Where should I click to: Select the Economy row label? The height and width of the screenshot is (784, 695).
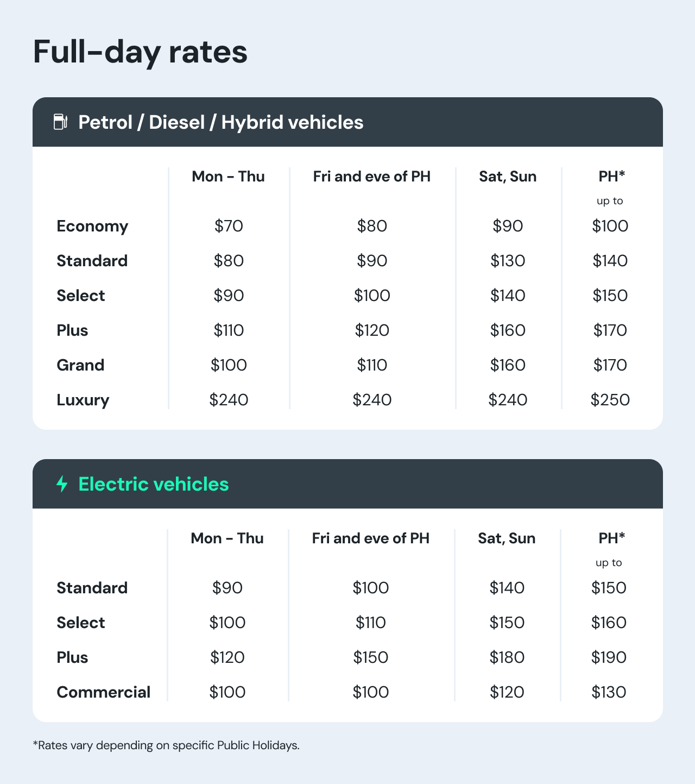click(x=92, y=226)
